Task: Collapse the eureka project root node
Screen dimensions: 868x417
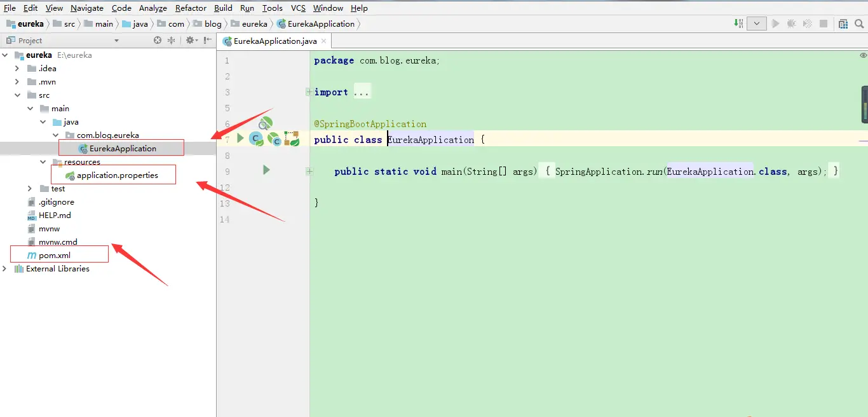Action: click(5, 55)
